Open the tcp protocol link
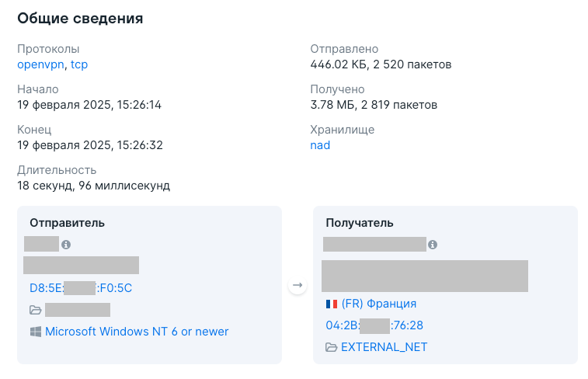This screenshot has width=588, height=379. (79, 64)
